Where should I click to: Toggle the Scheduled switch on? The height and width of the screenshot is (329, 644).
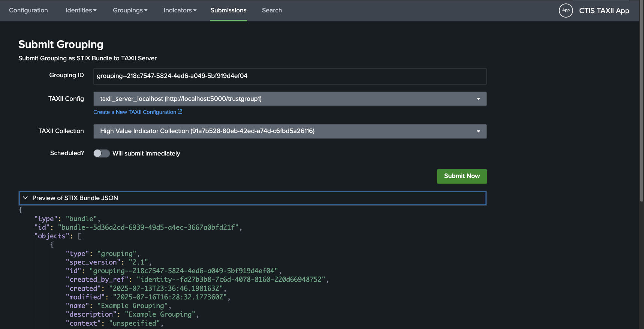tap(101, 153)
